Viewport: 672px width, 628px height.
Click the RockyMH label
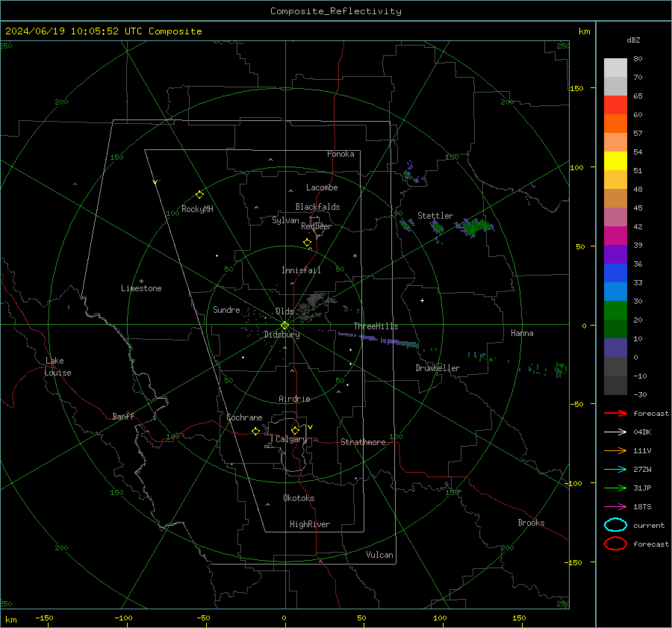pyautogui.click(x=197, y=209)
